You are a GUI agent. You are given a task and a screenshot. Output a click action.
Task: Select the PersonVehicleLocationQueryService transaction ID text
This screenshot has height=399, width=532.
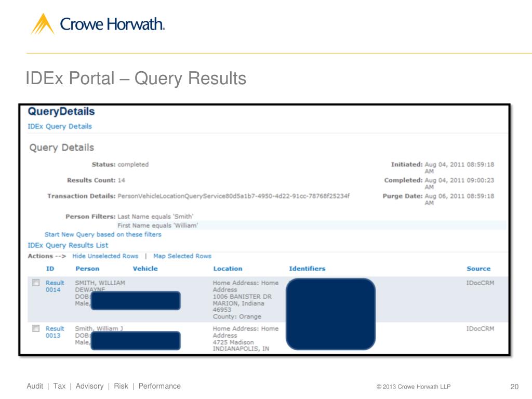(233, 196)
